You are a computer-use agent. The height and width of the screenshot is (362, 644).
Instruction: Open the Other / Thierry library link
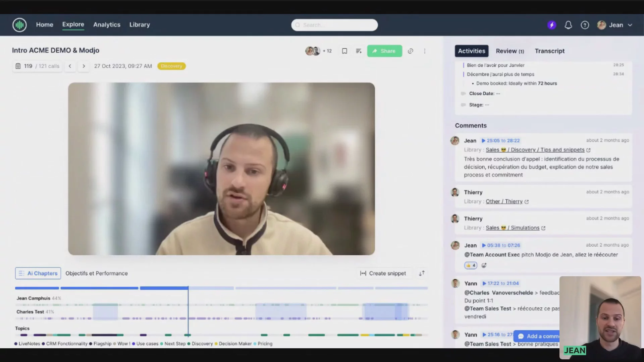tap(504, 201)
